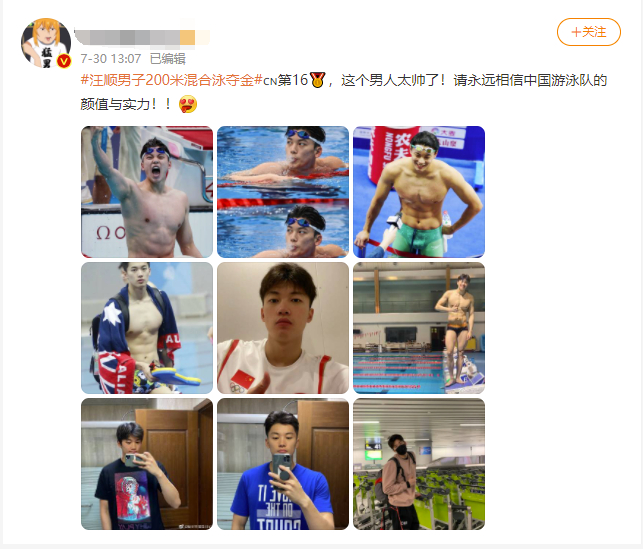643x549 pixels.
Task: Open photo of swimmer in green trunks
Action: pyautogui.click(x=419, y=192)
